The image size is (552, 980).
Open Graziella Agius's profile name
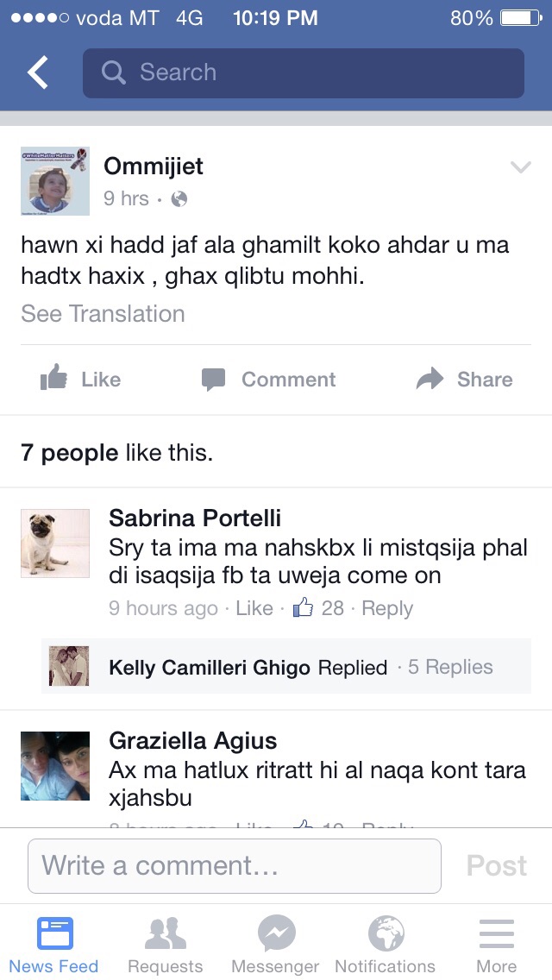192,741
